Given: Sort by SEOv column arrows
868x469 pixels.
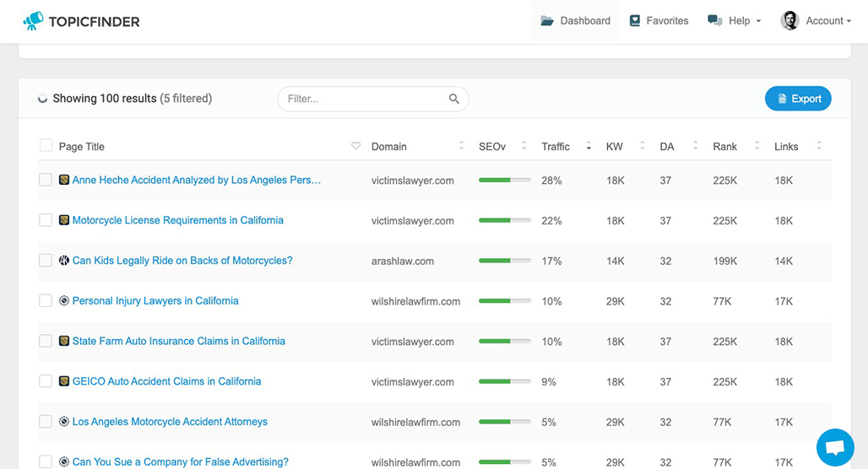Looking at the screenshot, I should point(524,146).
